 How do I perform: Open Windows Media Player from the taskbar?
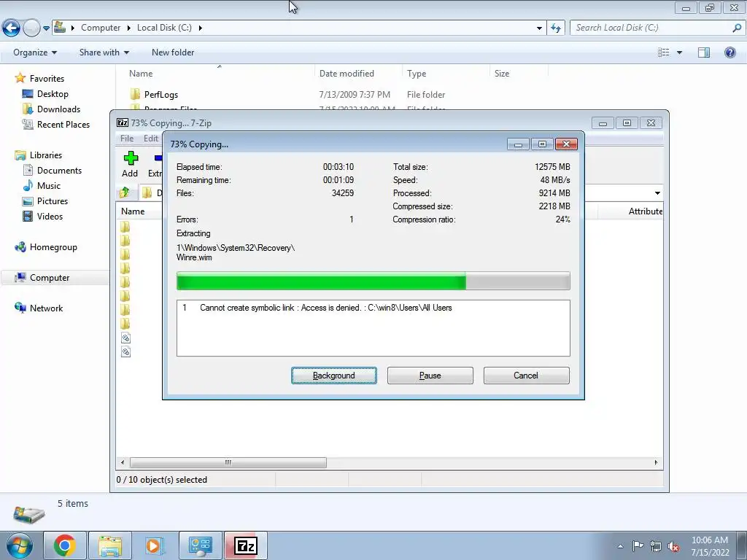pos(155,545)
